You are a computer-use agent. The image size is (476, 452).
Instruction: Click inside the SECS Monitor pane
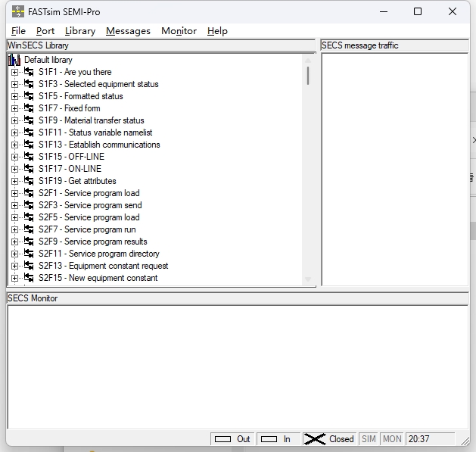coord(238,367)
